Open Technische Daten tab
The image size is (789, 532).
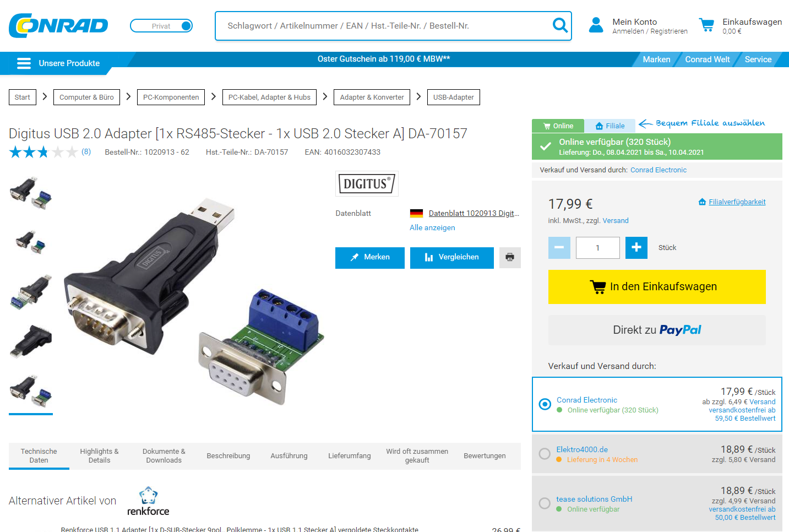(39, 456)
